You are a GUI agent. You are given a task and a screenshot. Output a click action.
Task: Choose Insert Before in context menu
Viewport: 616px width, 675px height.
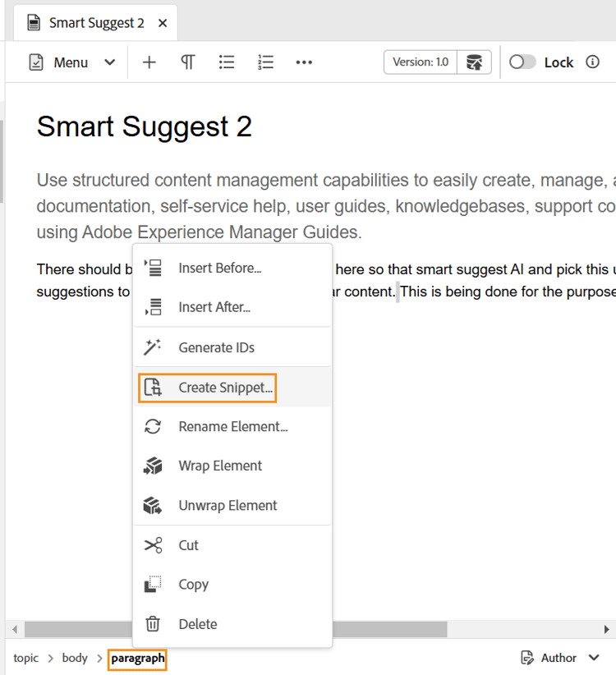[x=219, y=268]
